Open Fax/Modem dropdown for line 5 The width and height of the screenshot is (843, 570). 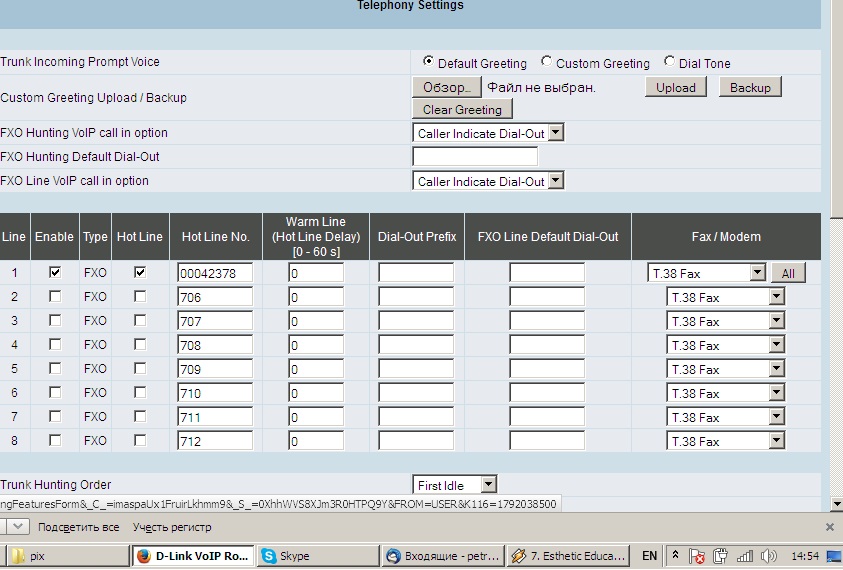coord(725,369)
